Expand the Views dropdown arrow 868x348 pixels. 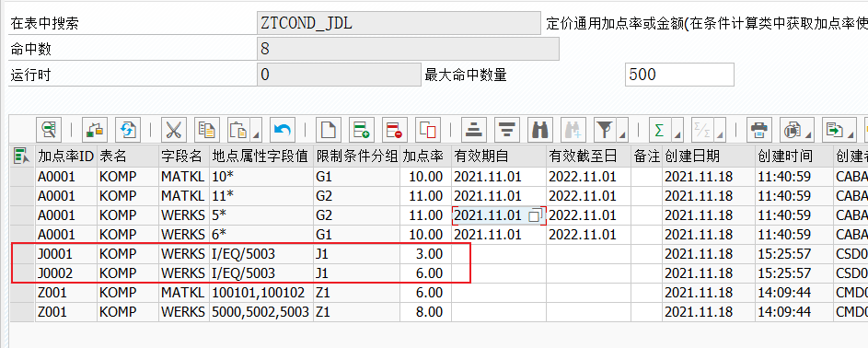click(x=809, y=134)
